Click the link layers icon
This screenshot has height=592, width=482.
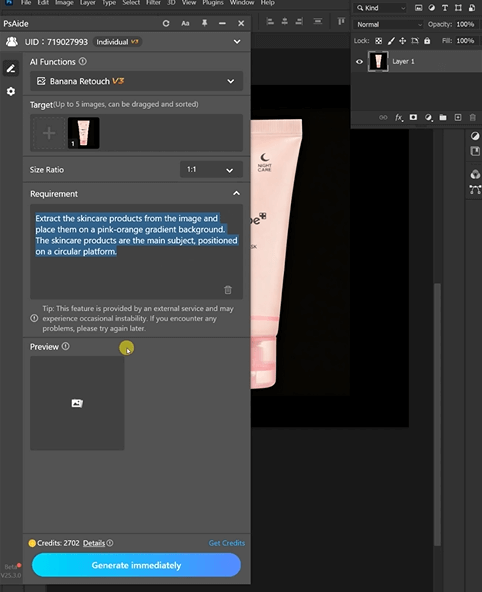tap(383, 117)
